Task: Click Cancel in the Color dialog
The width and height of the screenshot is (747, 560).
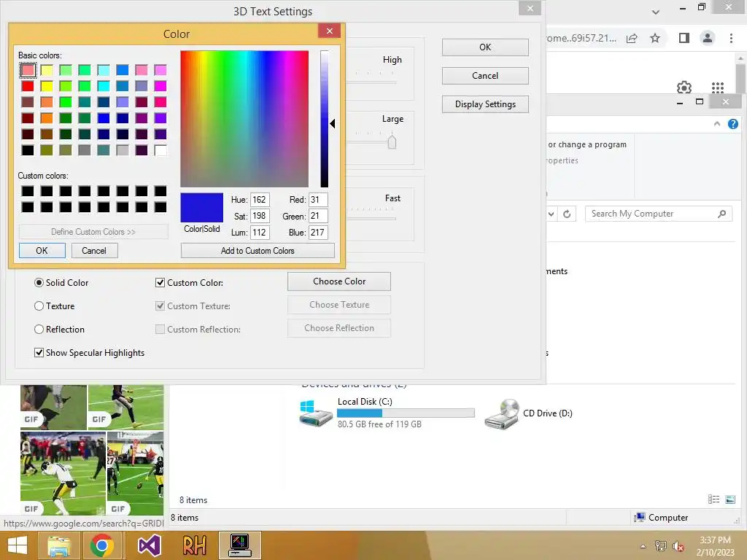Action: click(x=94, y=251)
